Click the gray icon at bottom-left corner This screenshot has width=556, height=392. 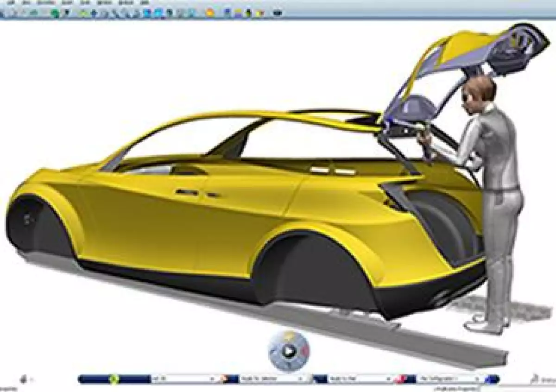pyautogui.click(x=24, y=379)
